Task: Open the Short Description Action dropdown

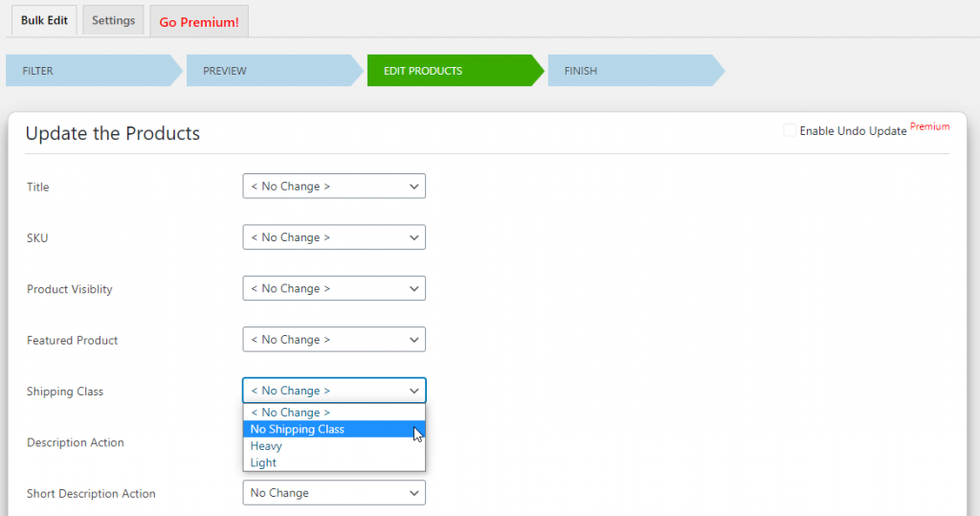Action: (334, 493)
